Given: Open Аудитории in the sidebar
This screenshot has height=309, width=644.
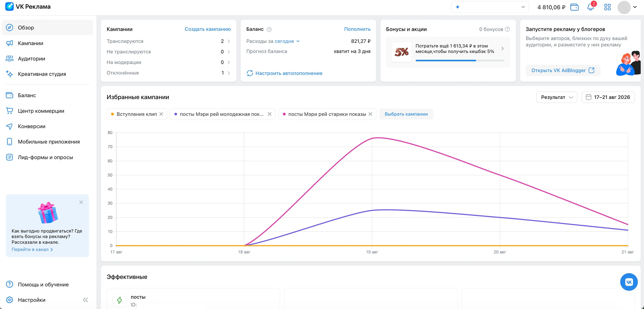Looking at the screenshot, I should 48,59.
